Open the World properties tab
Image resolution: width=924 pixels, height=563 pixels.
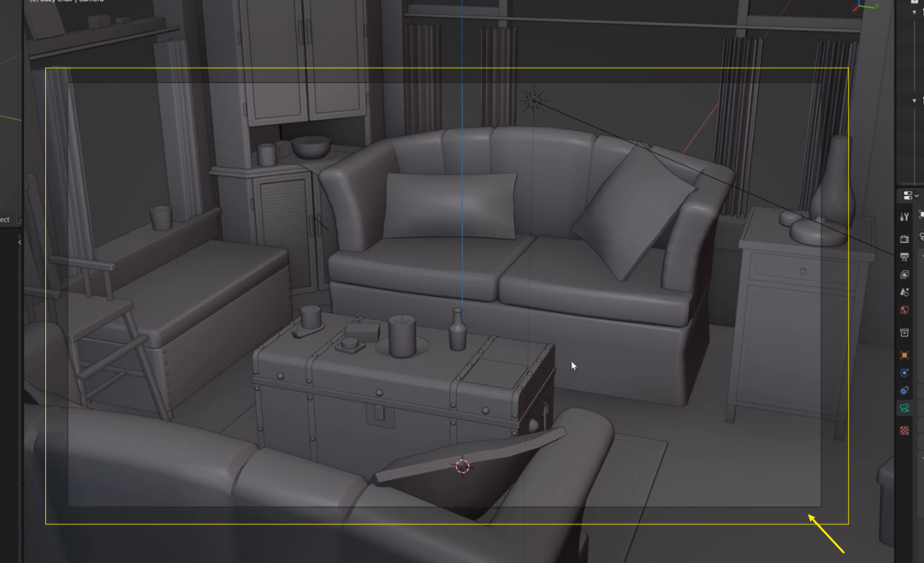(x=904, y=310)
